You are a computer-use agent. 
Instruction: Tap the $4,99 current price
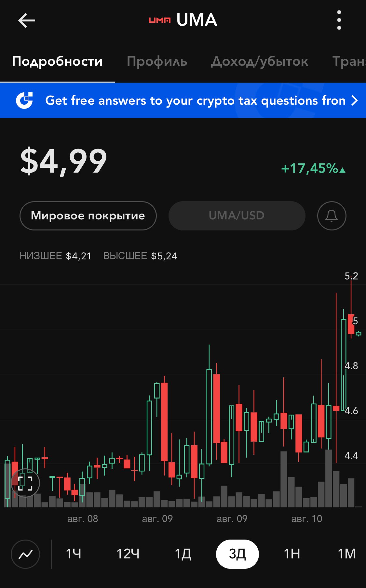point(63,161)
